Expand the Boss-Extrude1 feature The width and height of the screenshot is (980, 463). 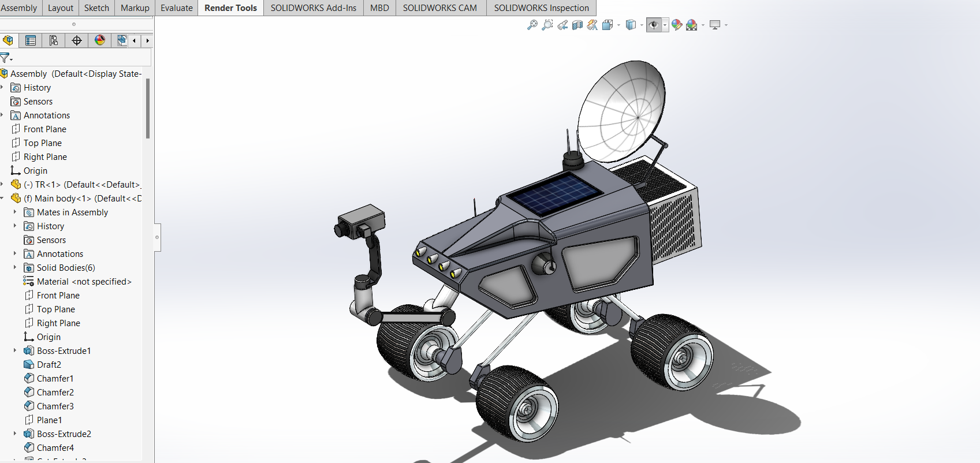[15, 350]
